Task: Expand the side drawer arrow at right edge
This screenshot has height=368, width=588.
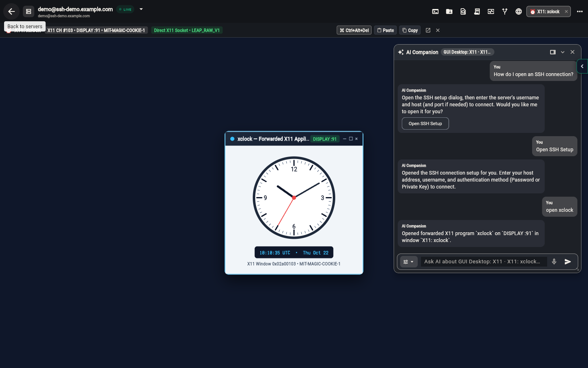Action: pyautogui.click(x=582, y=66)
